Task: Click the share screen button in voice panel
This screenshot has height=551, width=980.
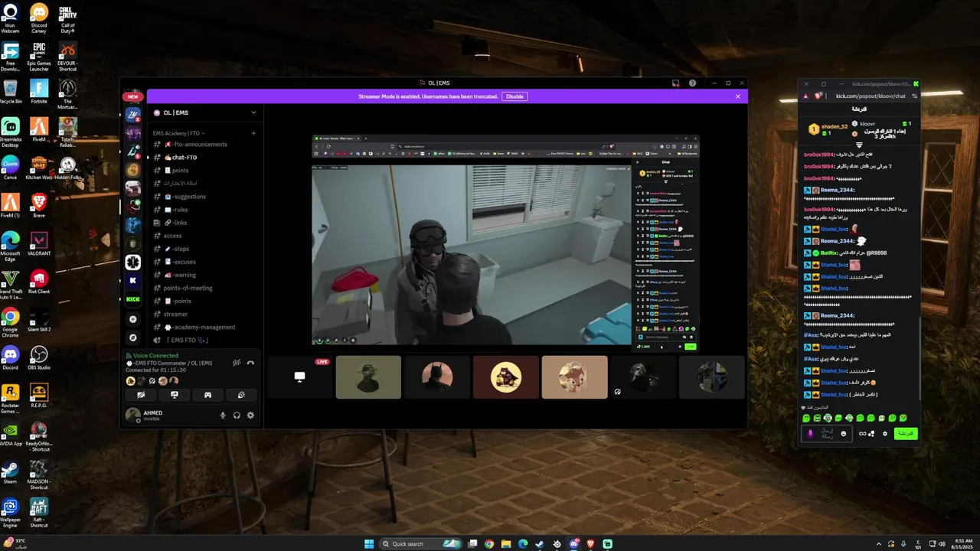Action: point(175,395)
